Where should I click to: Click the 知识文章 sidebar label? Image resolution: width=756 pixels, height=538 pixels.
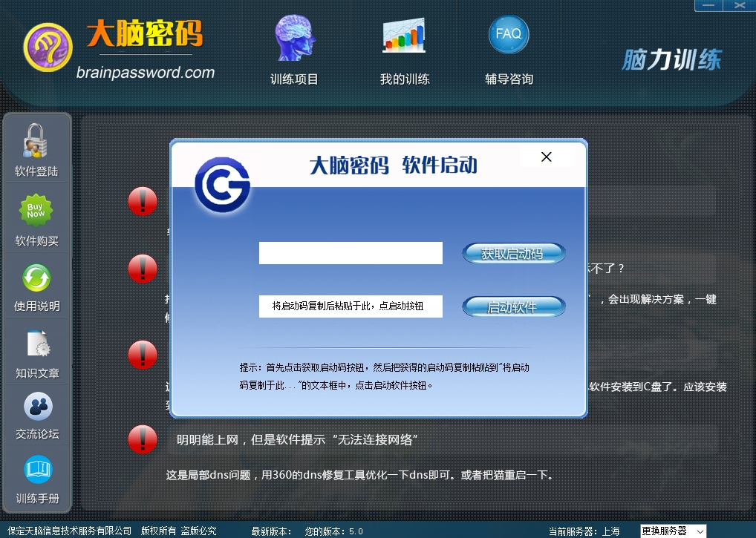pos(38,373)
